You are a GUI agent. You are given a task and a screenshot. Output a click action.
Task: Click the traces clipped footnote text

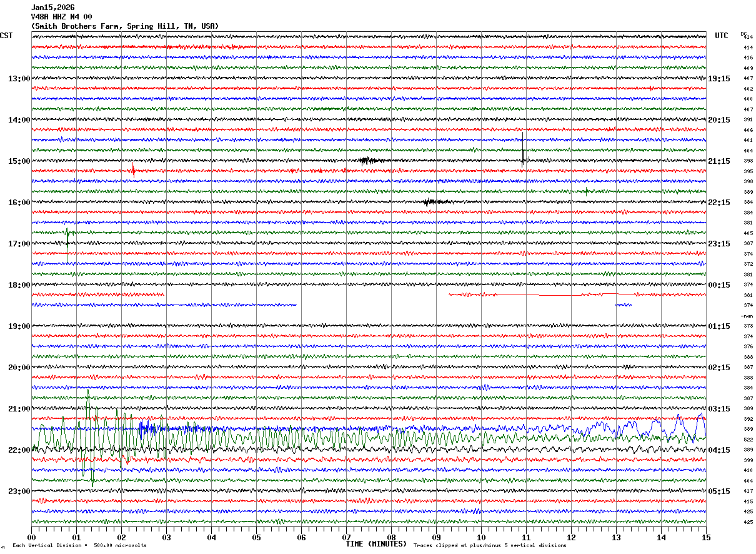point(490,546)
